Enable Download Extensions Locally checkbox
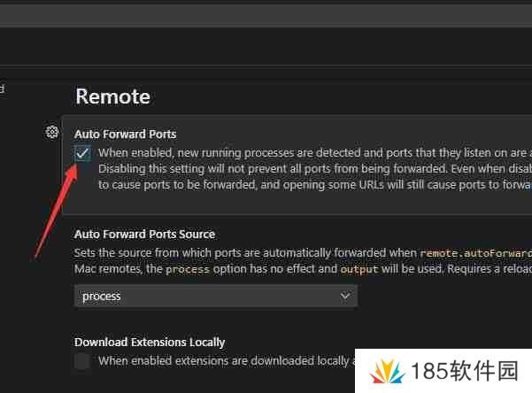The width and height of the screenshot is (532, 393). point(82,360)
